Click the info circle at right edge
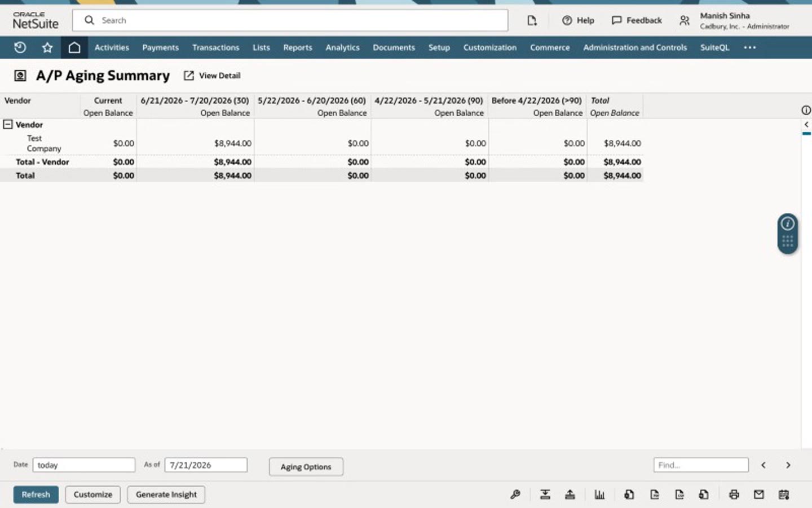The width and height of the screenshot is (812, 508). point(806,110)
